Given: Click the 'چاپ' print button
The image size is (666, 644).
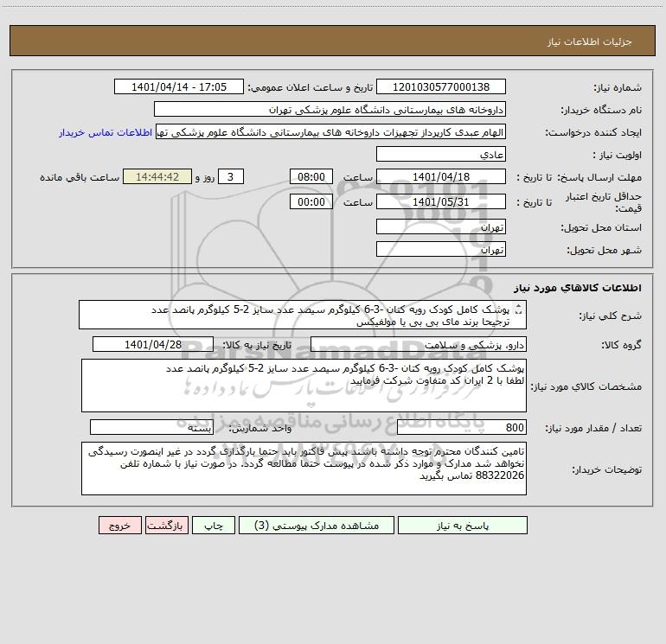Looking at the screenshot, I should coord(214,525).
